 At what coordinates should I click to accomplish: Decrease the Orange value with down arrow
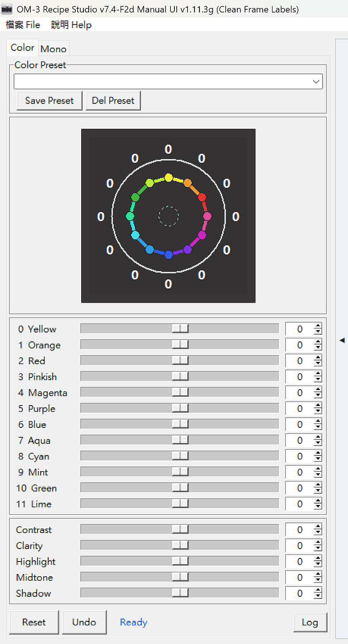tap(318, 348)
